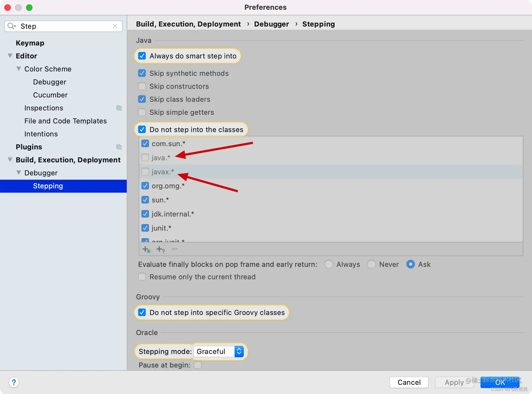
Task: Click the Add Pattern plus icon
Action: click(x=160, y=249)
